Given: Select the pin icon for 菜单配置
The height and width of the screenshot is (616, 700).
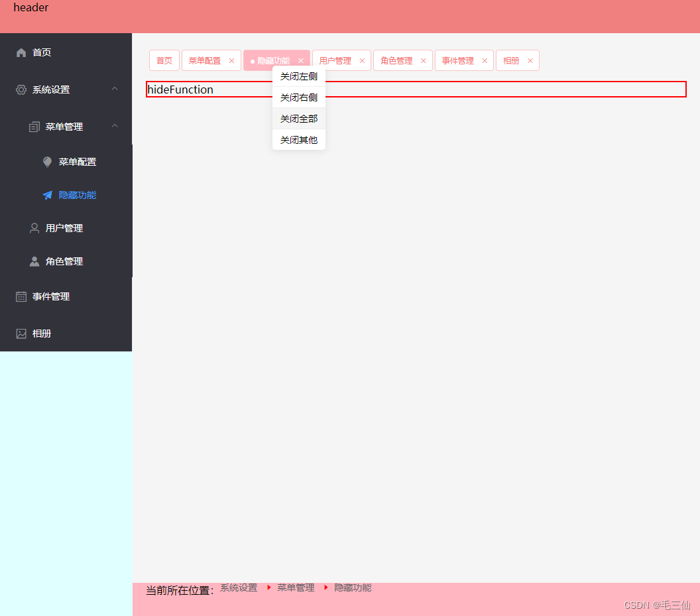Looking at the screenshot, I should (x=46, y=161).
